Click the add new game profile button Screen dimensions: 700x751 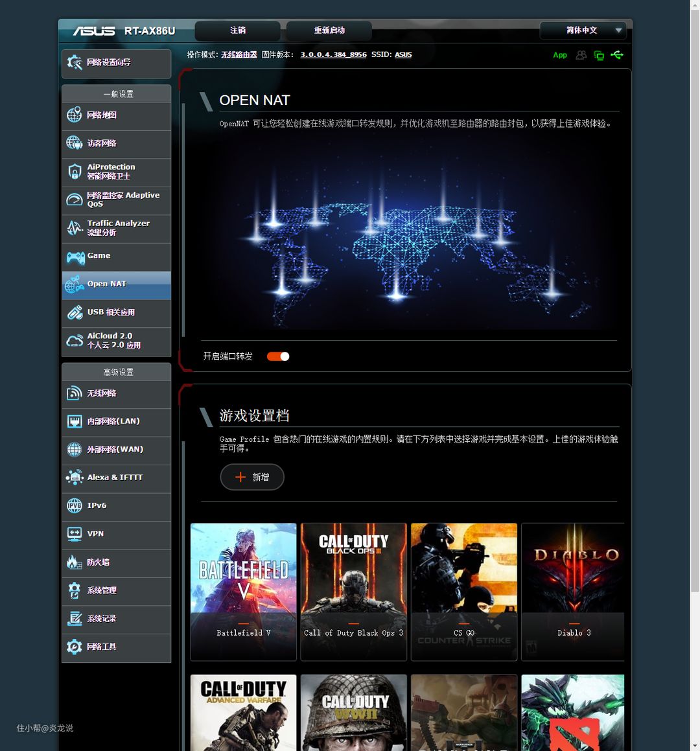(x=252, y=477)
